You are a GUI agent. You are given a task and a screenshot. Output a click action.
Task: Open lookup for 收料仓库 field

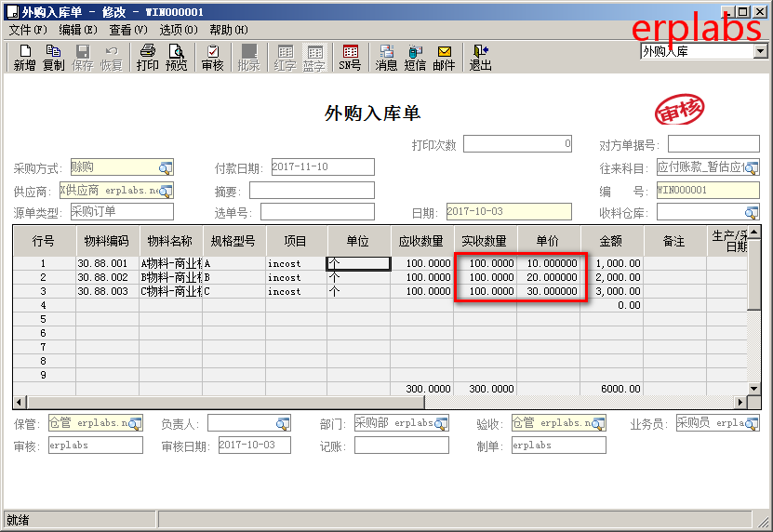click(x=752, y=212)
